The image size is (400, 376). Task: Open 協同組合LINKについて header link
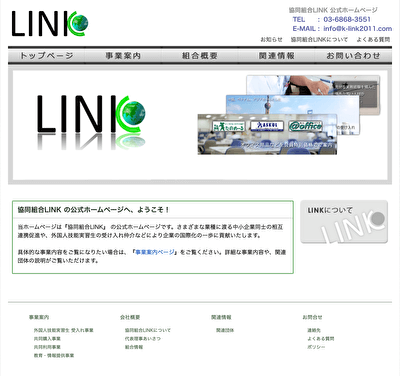click(x=319, y=39)
